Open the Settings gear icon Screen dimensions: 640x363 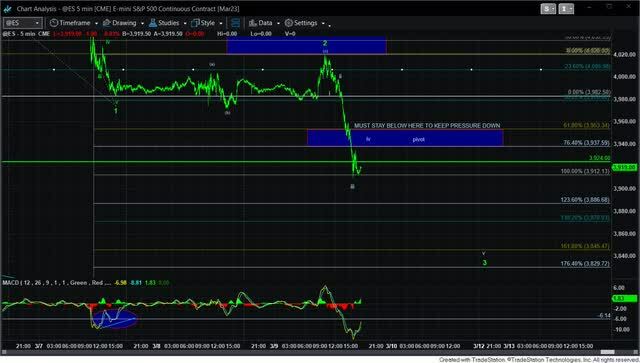coord(289,23)
